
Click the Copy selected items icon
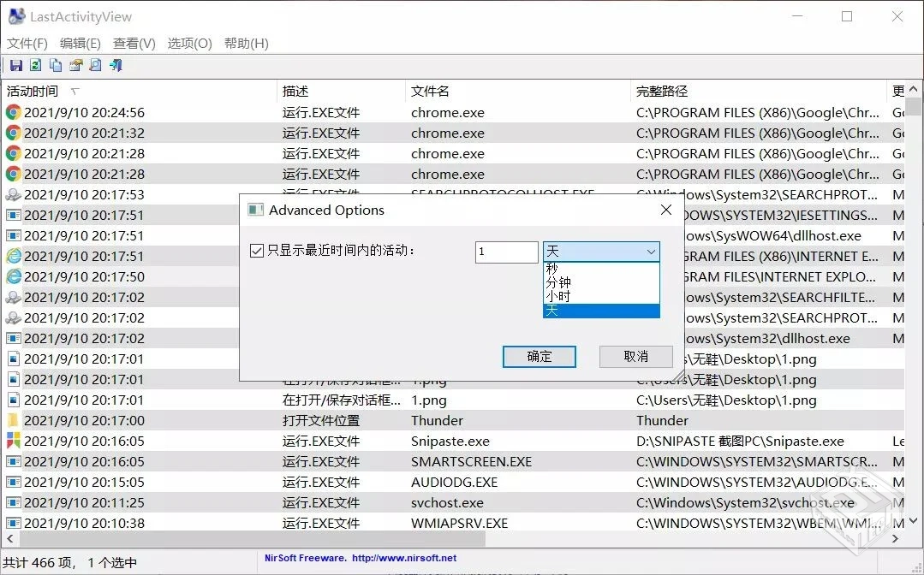click(x=55, y=65)
